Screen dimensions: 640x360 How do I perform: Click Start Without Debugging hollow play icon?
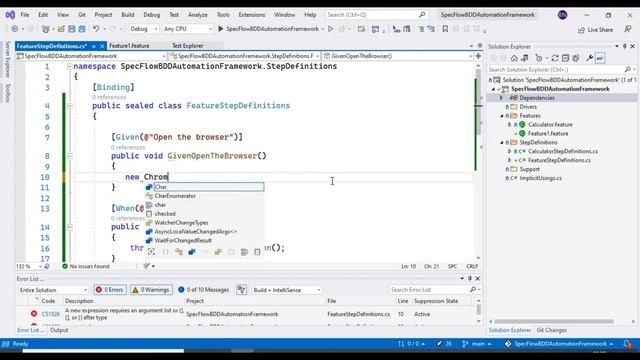[331, 29]
